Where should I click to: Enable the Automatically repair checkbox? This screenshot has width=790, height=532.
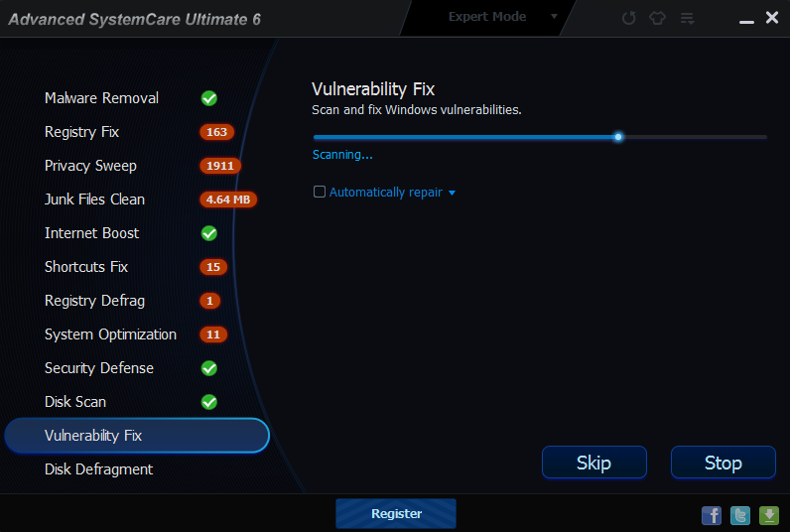(320, 192)
